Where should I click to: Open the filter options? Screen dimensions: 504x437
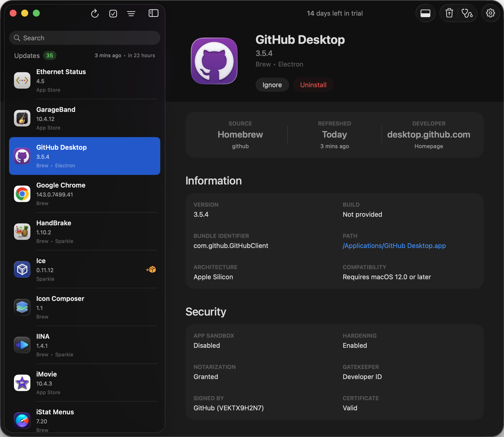pos(131,13)
